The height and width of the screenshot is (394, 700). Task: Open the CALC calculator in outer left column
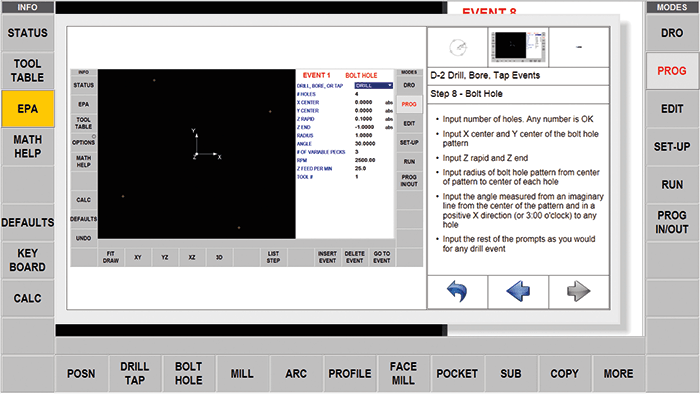pyautogui.click(x=28, y=298)
